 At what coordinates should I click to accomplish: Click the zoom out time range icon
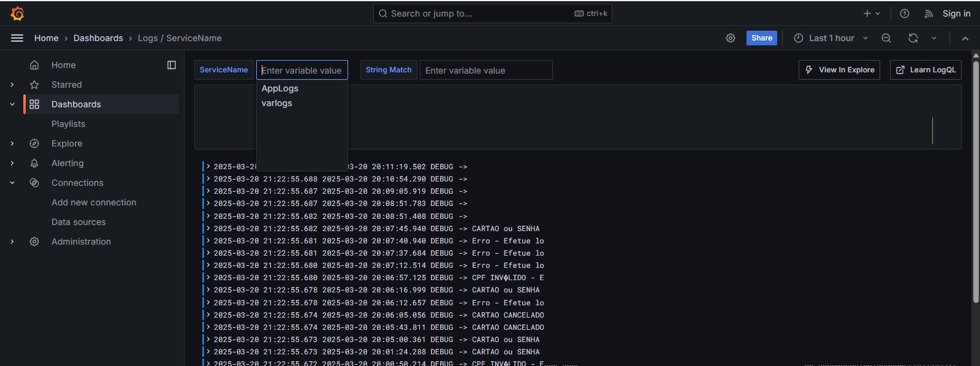886,38
